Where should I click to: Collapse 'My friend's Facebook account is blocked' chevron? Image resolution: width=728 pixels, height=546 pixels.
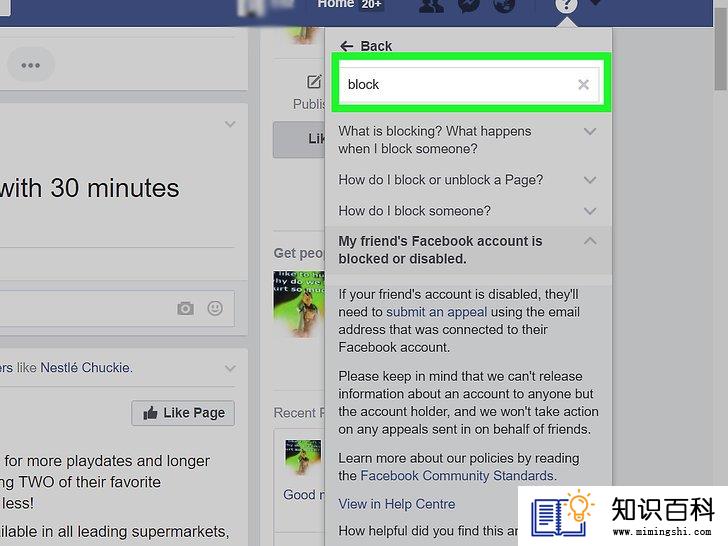pyautogui.click(x=590, y=241)
